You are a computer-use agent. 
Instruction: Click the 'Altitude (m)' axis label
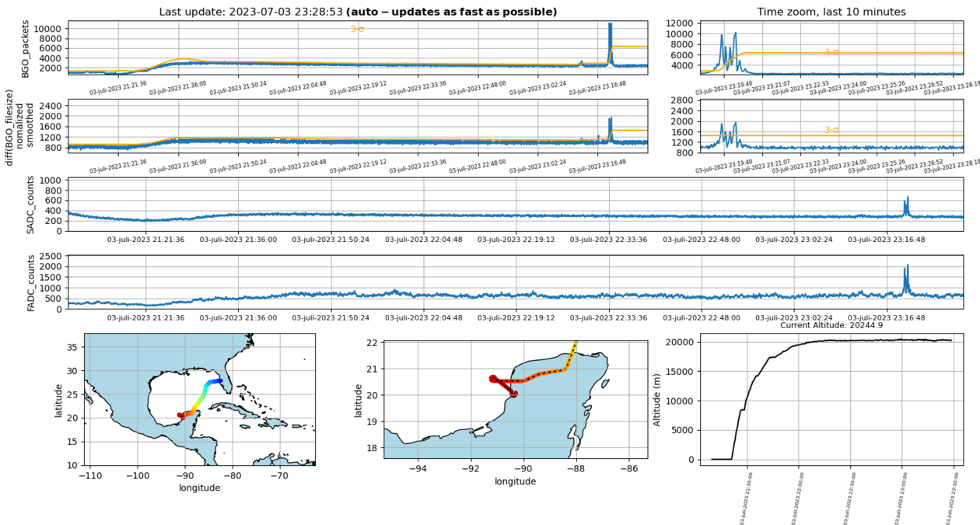tap(656, 398)
